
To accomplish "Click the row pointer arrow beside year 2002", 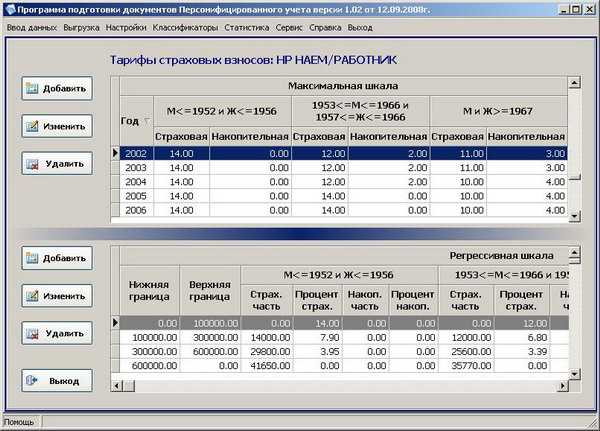I will coord(115,153).
